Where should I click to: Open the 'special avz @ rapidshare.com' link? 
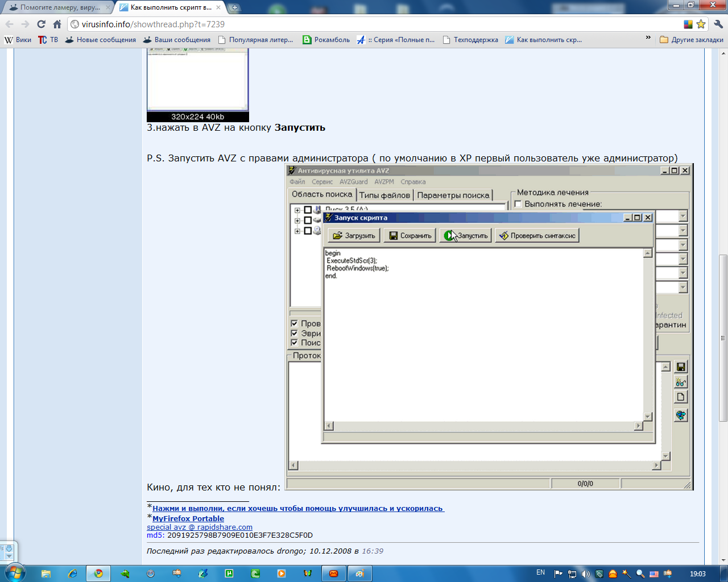pos(200,527)
